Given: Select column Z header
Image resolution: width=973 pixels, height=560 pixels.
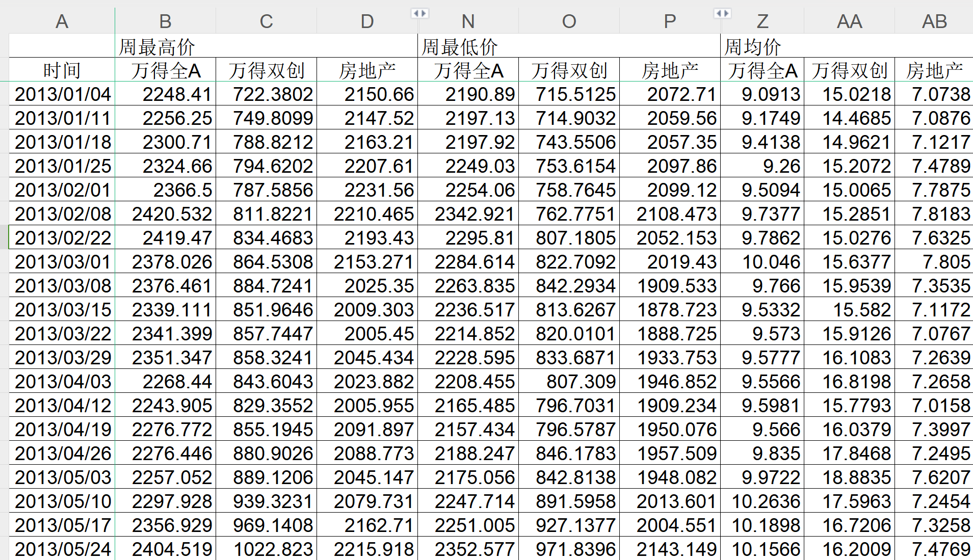Looking at the screenshot, I should pyautogui.click(x=762, y=21).
